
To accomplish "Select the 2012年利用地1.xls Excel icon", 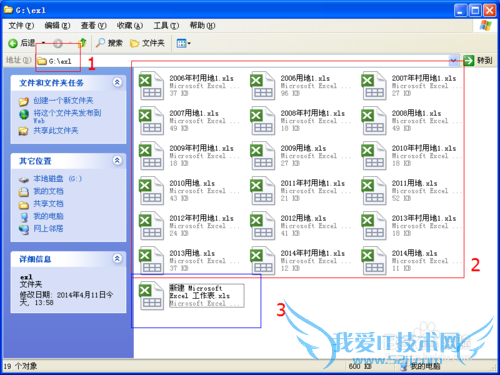I will point(151,226).
